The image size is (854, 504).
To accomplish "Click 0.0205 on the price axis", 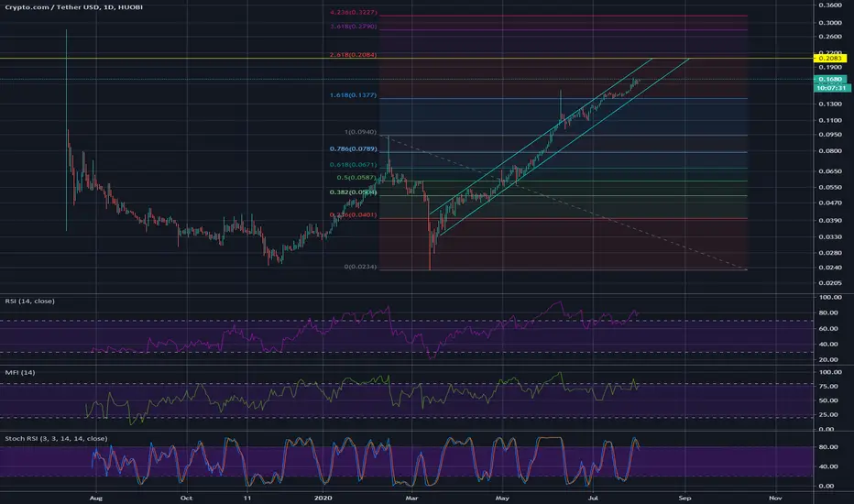I will click(830, 283).
